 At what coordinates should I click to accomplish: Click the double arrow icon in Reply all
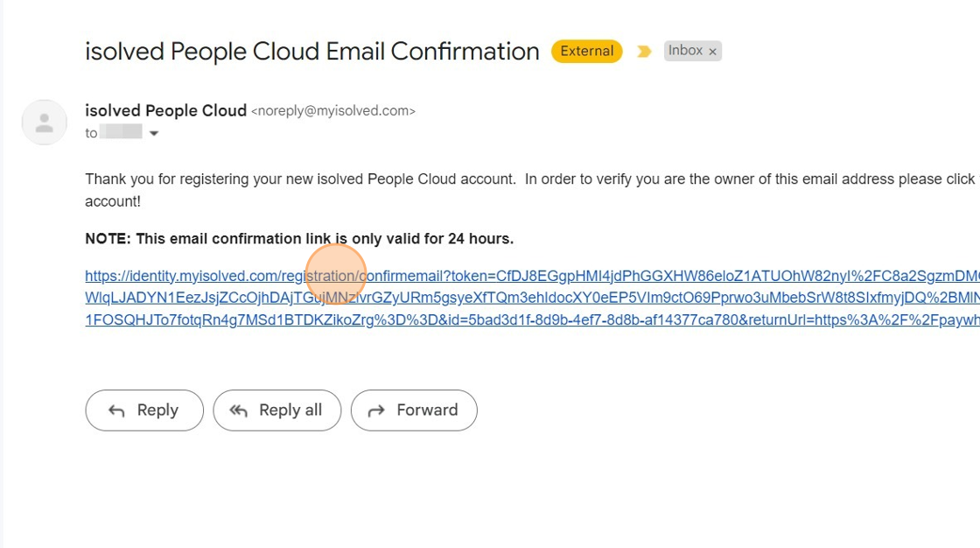click(238, 411)
